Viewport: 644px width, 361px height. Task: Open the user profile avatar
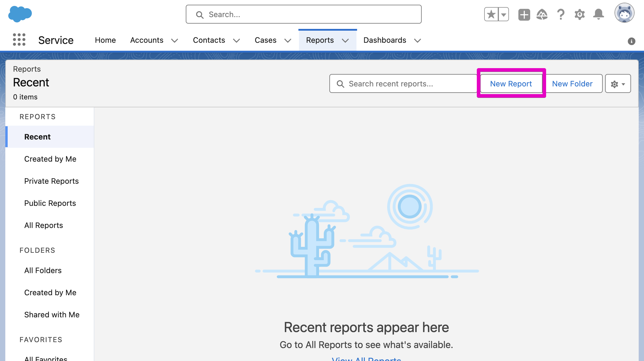coord(624,13)
